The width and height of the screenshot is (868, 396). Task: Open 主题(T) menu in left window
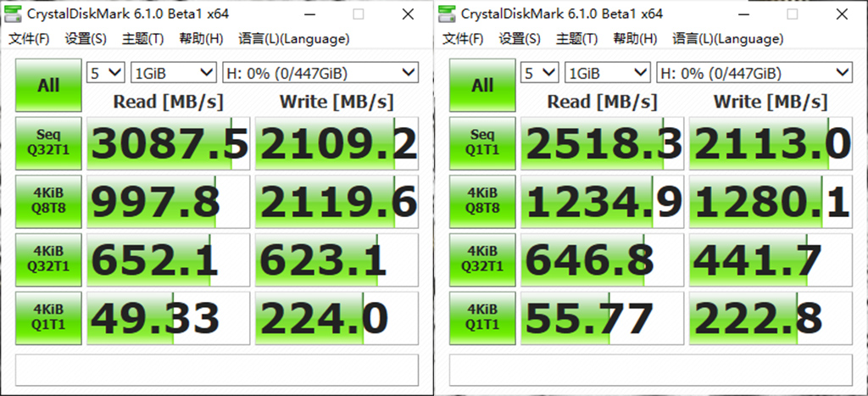click(142, 39)
